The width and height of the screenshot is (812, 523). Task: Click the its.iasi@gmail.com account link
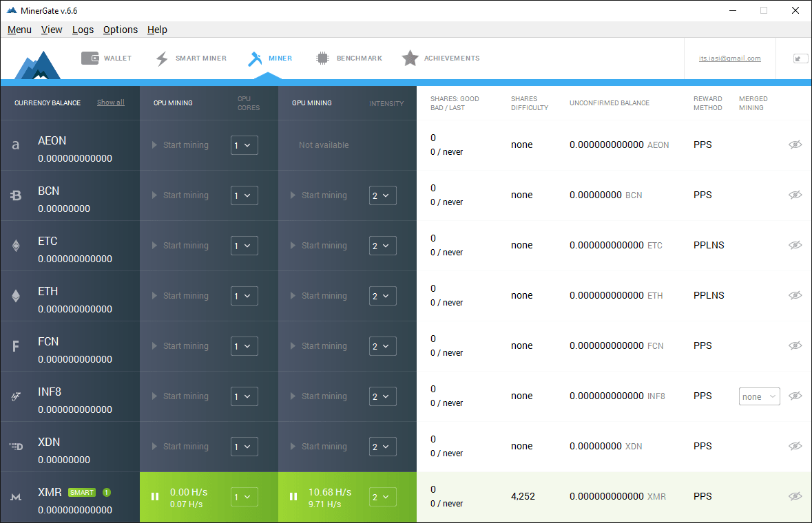click(x=729, y=58)
